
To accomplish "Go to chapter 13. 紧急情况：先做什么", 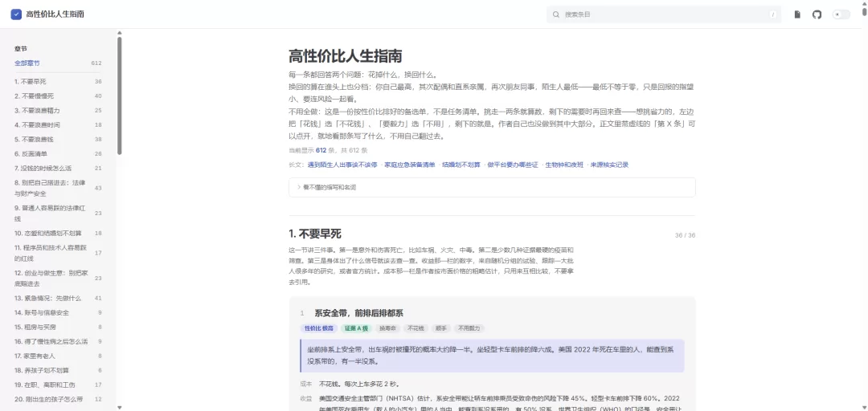I will pyautogui.click(x=58, y=298).
